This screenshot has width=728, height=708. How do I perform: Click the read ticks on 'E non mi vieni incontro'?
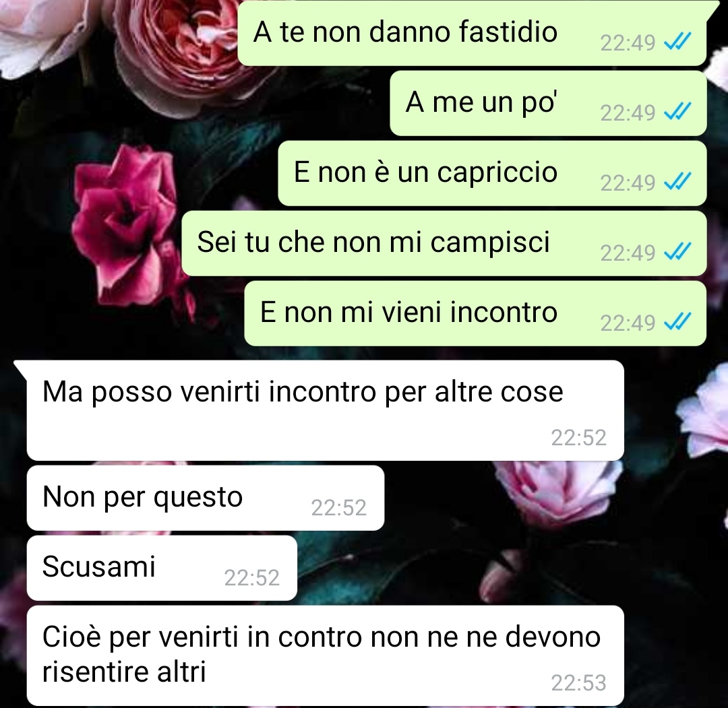[x=677, y=321]
